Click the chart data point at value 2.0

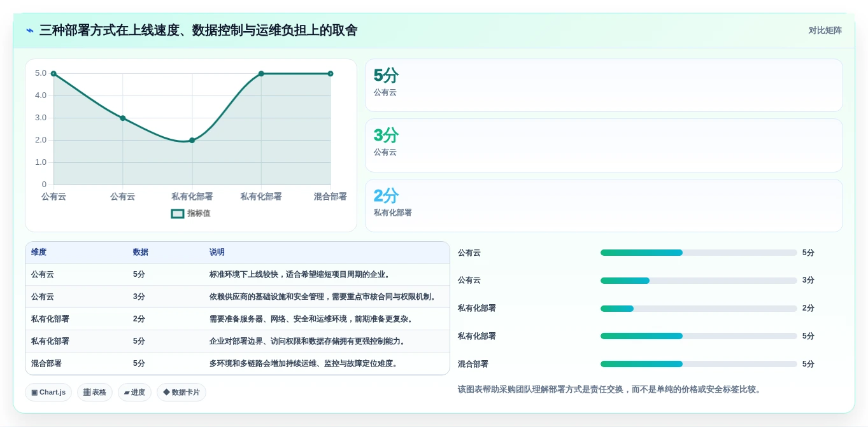(192, 140)
